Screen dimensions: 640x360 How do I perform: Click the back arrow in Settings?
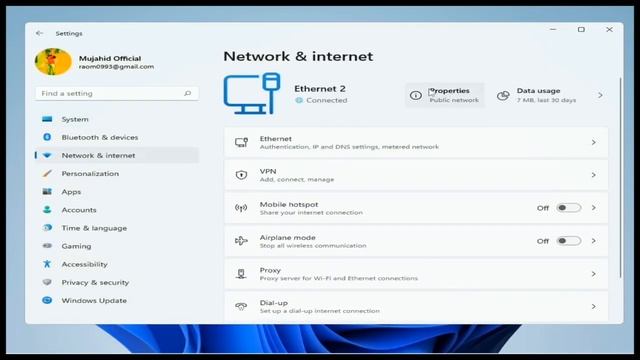click(39, 33)
